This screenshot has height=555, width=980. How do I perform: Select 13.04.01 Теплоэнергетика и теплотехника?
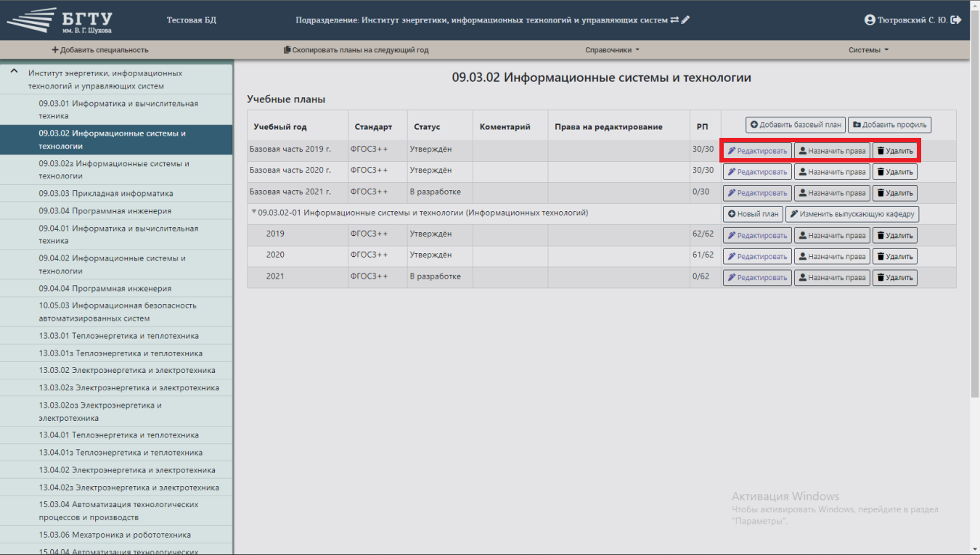click(x=116, y=435)
